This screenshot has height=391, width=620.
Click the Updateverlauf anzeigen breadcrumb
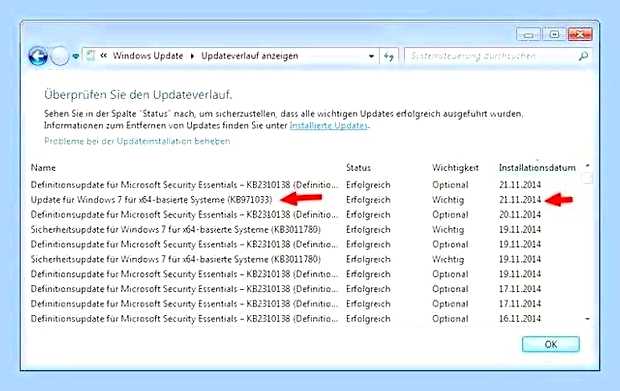[250, 56]
